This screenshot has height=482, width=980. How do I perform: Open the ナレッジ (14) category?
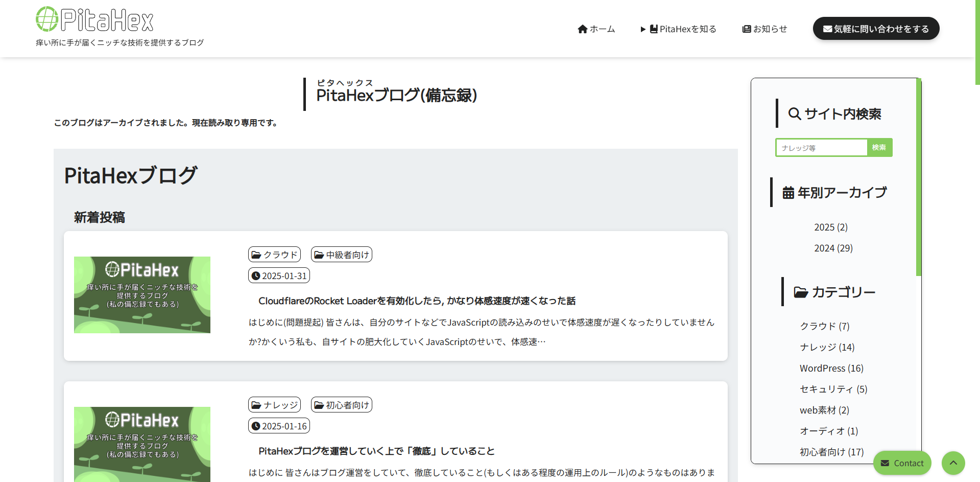click(x=827, y=347)
